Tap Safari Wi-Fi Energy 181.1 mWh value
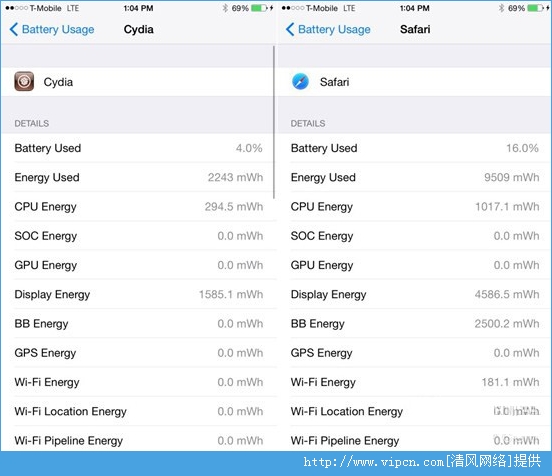The width and height of the screenshot is (552, 476). [510, 382]
